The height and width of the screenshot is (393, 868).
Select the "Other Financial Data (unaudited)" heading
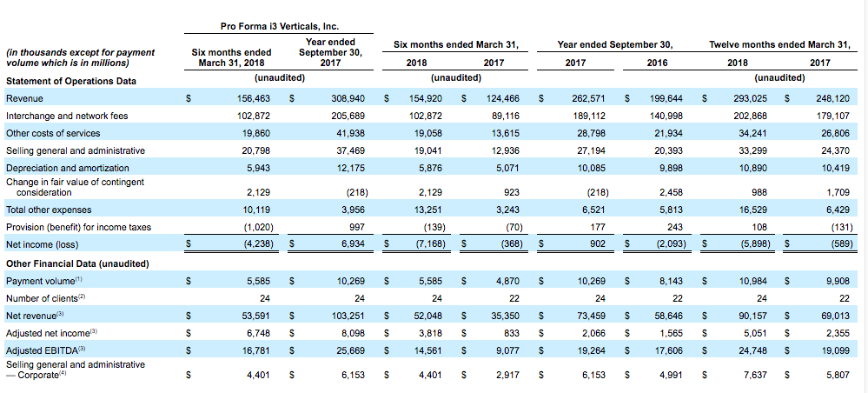(x=77, y=263)
